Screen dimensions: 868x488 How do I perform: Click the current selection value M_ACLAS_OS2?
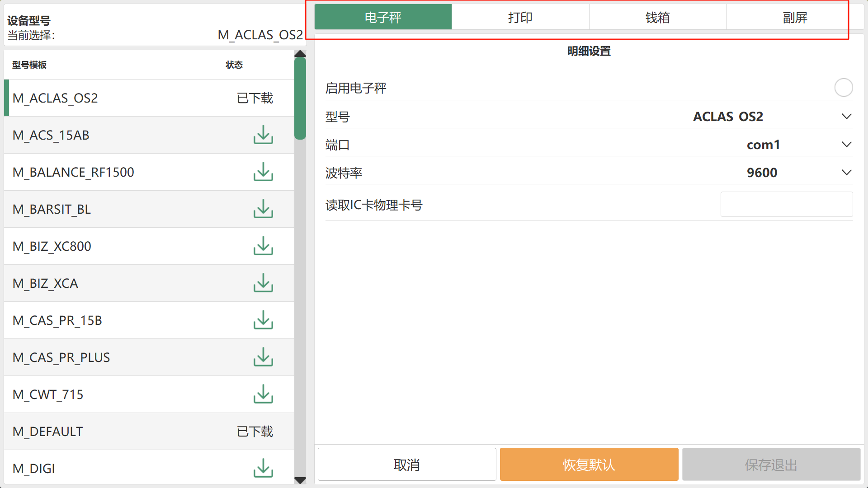260,35
